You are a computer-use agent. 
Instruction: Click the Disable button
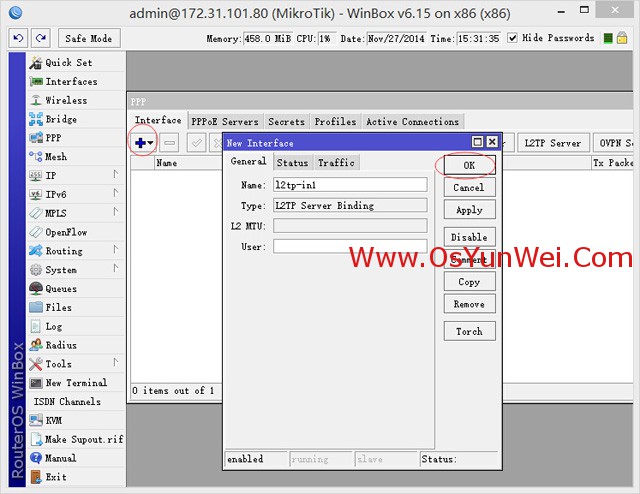click(469, 237)
